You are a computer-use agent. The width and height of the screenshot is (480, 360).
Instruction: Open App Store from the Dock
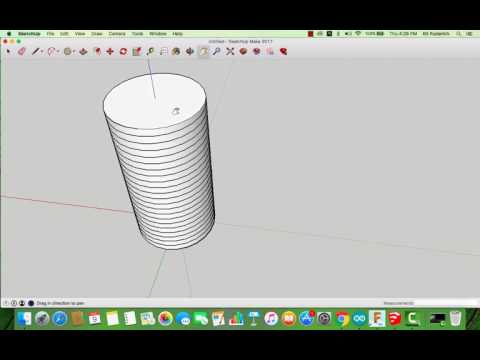coord(306,319)
